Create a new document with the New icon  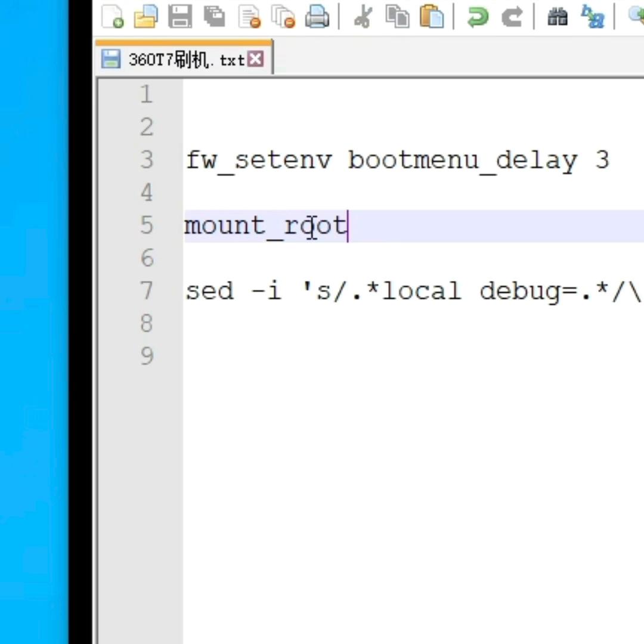click(112, 17)
